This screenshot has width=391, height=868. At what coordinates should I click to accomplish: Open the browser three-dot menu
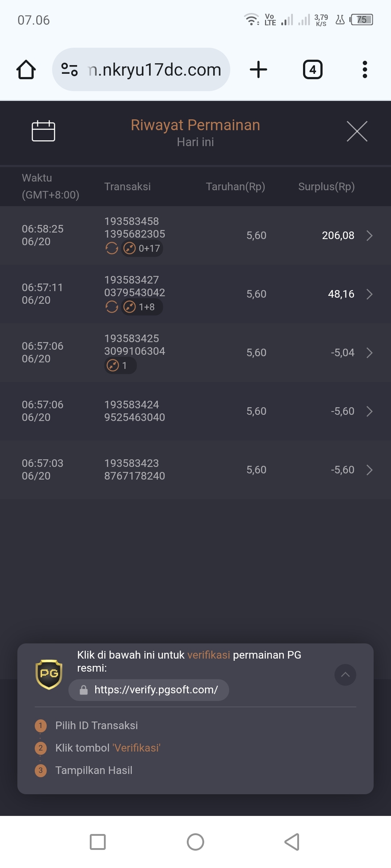[365, 69]
